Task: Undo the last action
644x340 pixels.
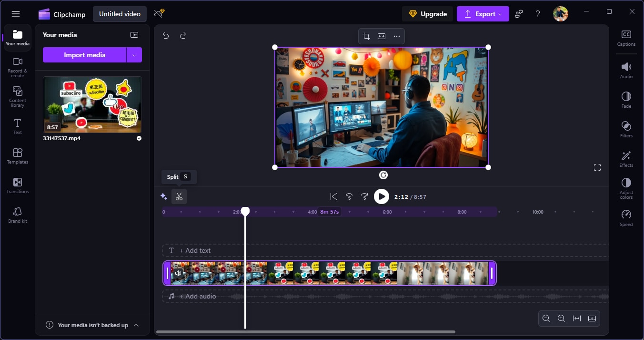Action: (x=166, y=35)
